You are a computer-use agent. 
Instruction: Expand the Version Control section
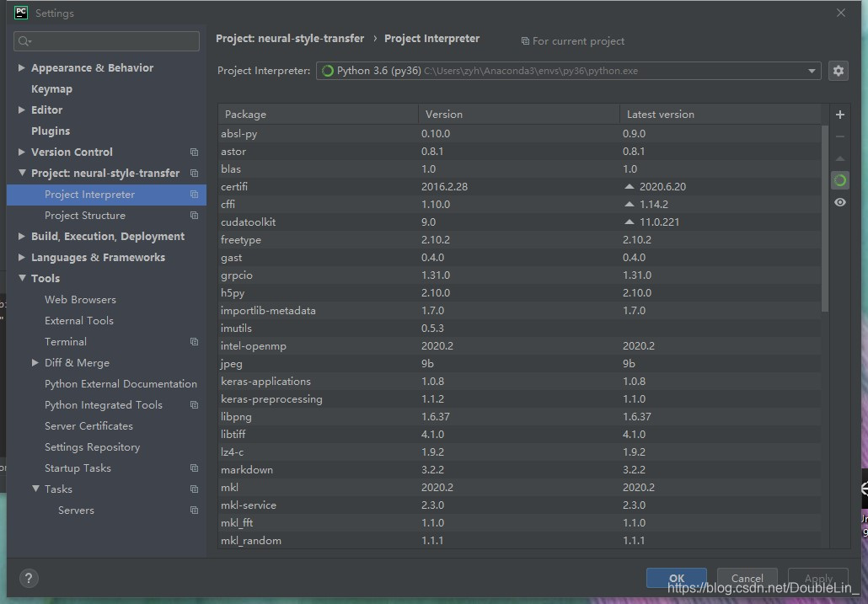click(22, 152)
